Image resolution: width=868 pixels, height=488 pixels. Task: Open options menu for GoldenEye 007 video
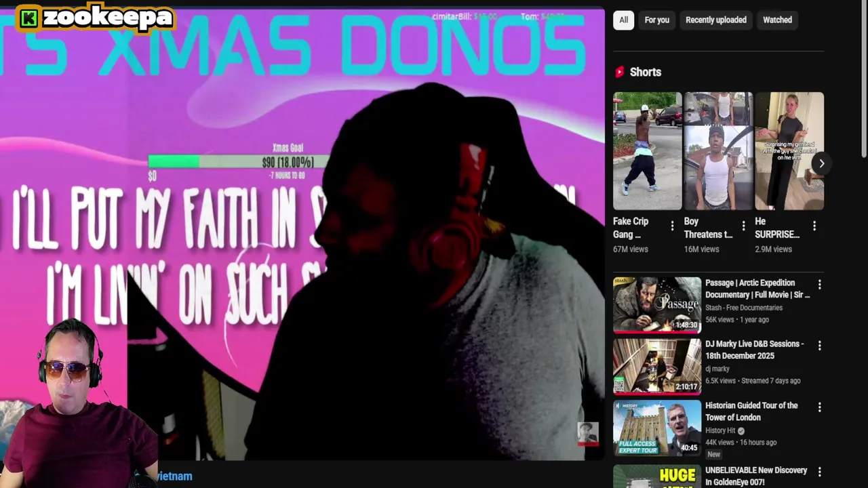[x=819, y=472]
